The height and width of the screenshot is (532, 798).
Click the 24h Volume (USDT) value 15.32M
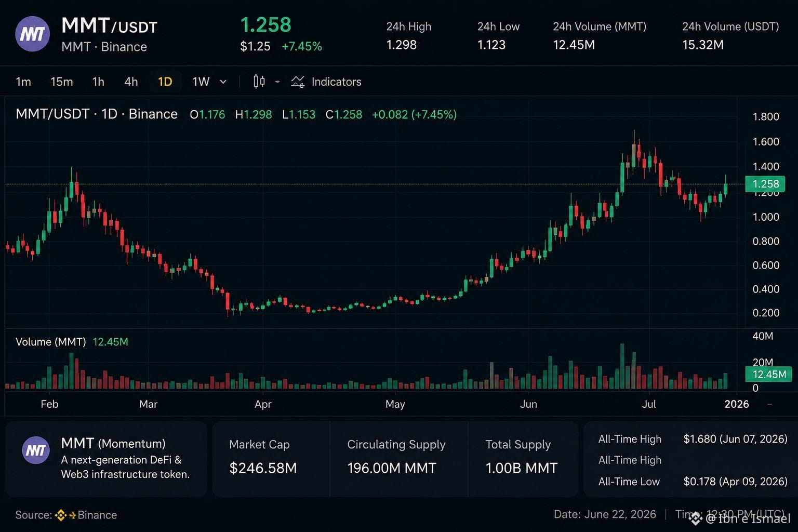click(703, 45)
